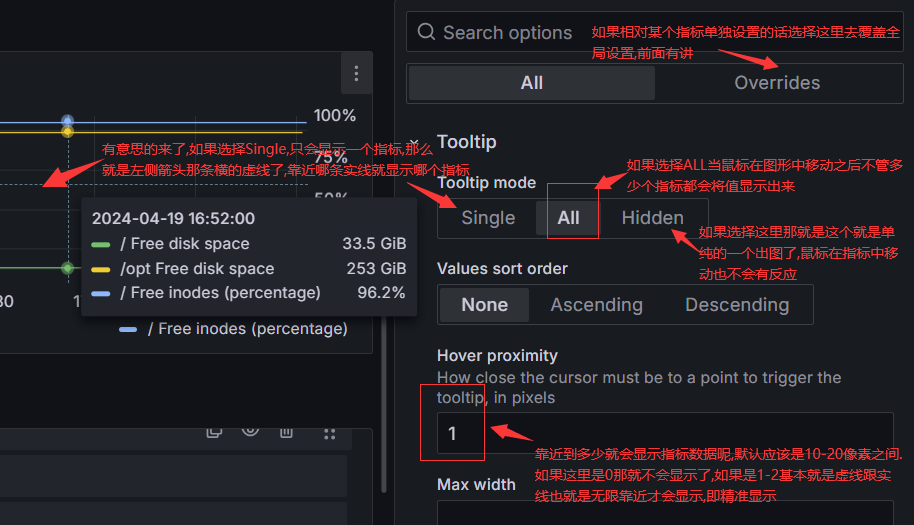The width and height of the screenshot is (914, 525).
Task: Set tooltip mode to Hidden
Action: coord(652,218)
